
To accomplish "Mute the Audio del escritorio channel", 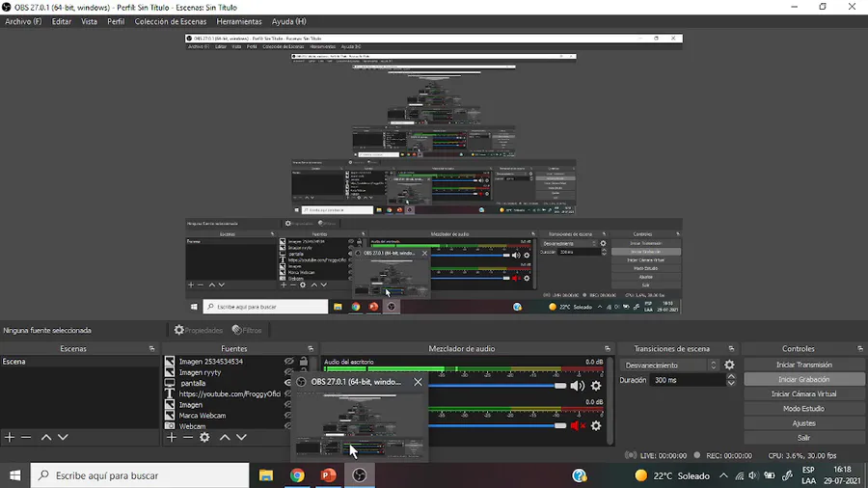I will click(x=577, y=386).
